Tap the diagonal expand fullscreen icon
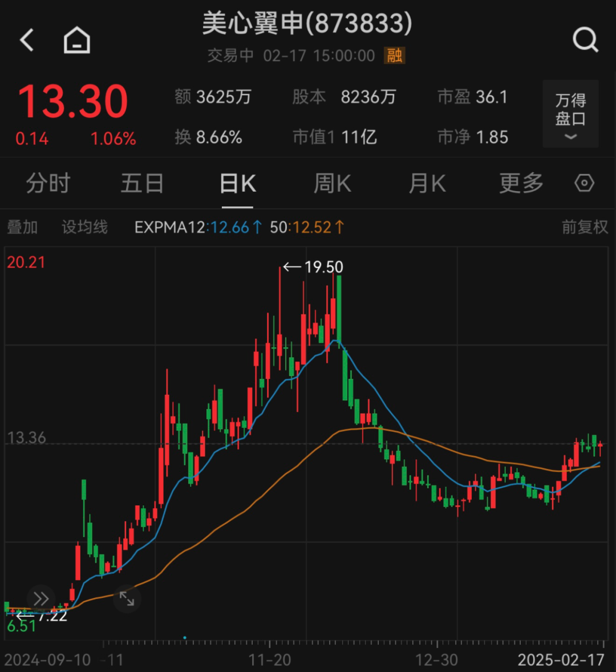The height and width of the screenshot is (672, 616). click(x=128, y=598)
